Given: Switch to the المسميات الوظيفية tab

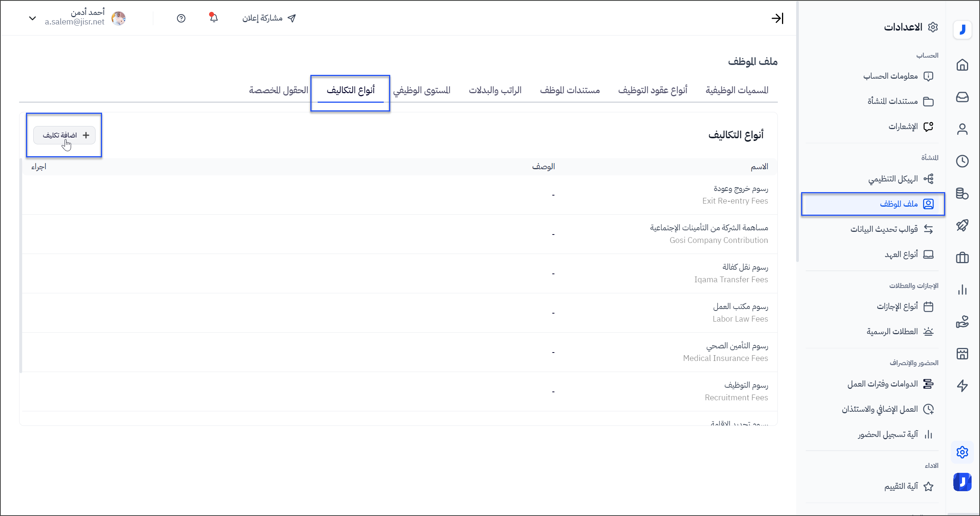Looking at the screenshot, I should click(x=737, y=90).
